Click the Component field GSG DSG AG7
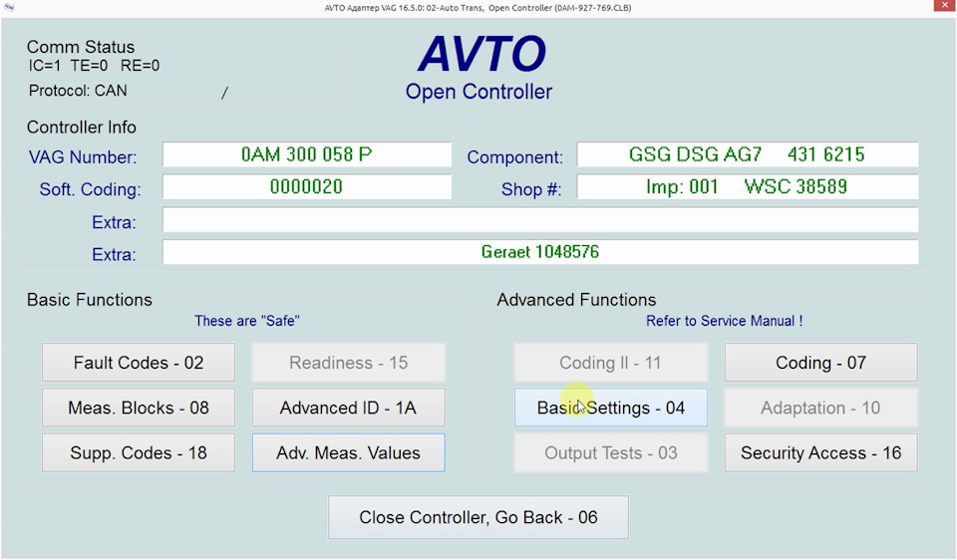The height and width of the screenshot is (560, 957). [x=748, y=154]
